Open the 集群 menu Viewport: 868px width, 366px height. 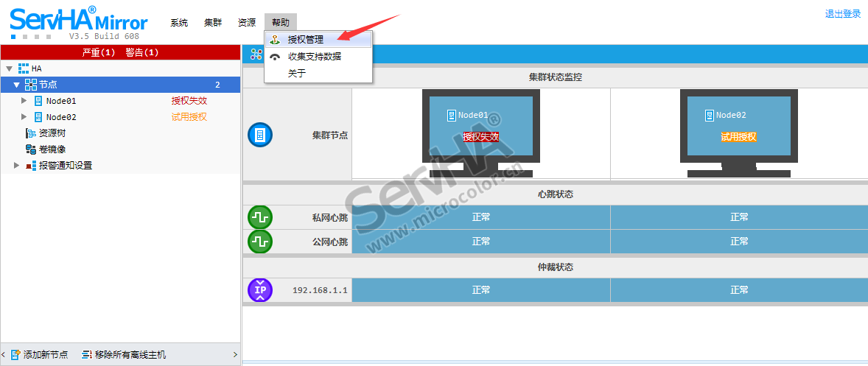(213, 23)
